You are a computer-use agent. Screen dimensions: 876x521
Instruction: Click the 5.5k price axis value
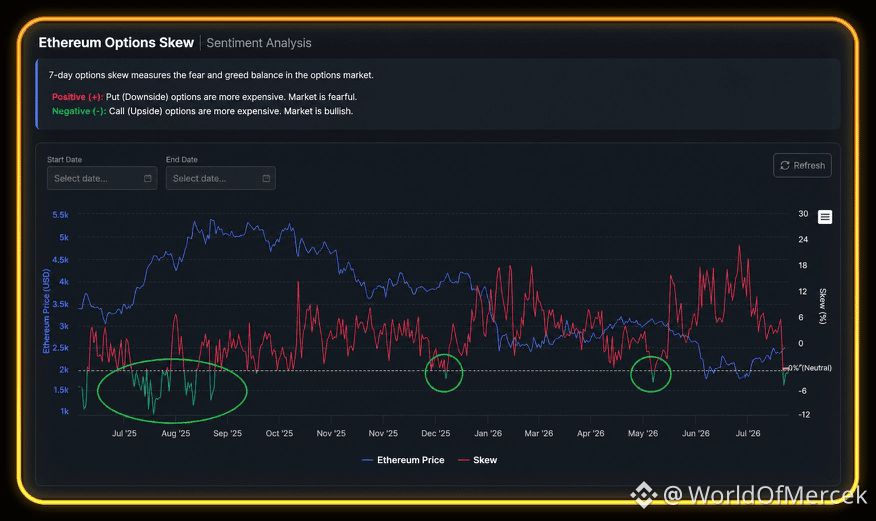click(x=60, y=215)
